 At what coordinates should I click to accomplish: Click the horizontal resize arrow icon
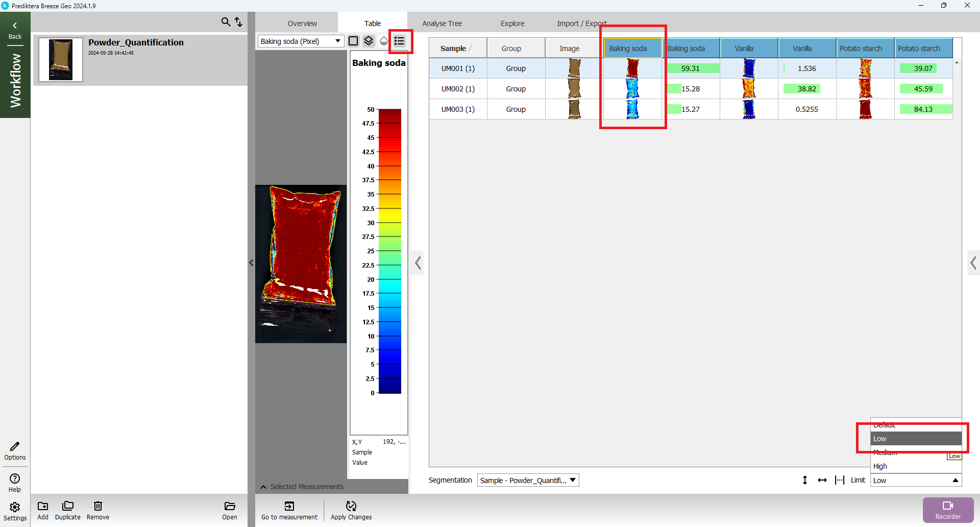822,480
